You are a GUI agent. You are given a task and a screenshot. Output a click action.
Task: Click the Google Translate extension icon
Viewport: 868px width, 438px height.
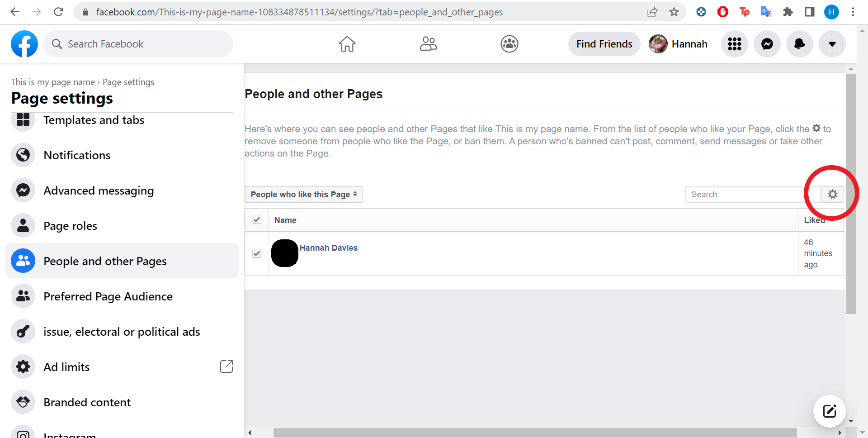(766, 12)
